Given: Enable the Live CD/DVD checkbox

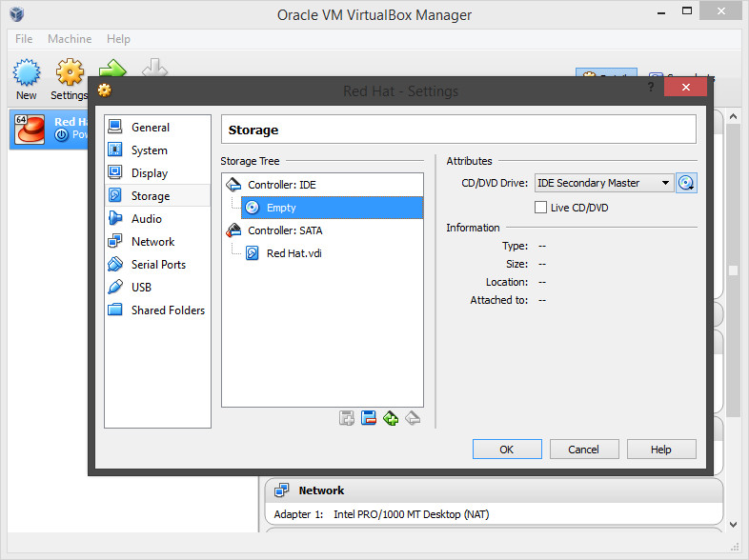Looking at the screenshot, I should click(x=540, y=208).
